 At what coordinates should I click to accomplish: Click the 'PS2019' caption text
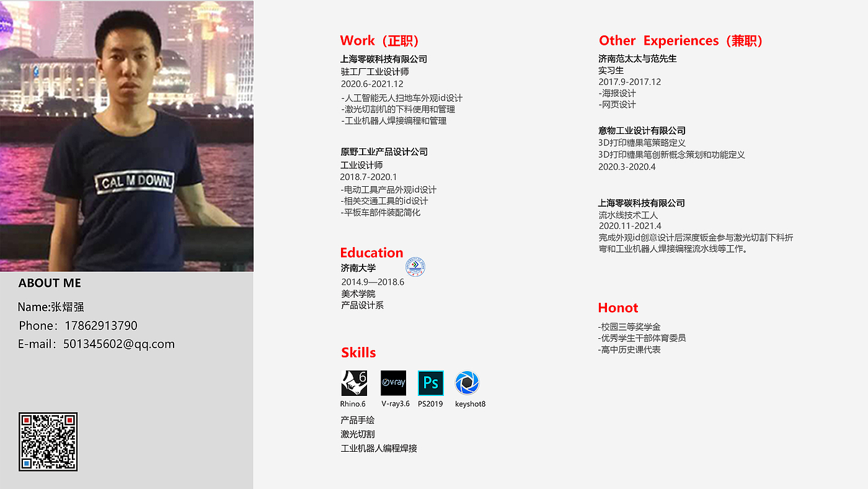(x=430, y=404)
